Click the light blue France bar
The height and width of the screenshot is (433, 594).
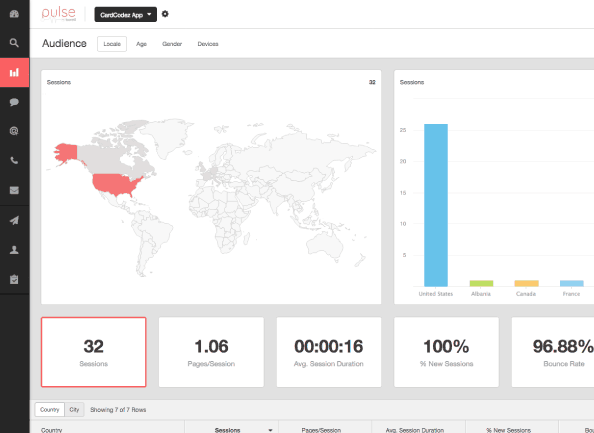[572, 283]
